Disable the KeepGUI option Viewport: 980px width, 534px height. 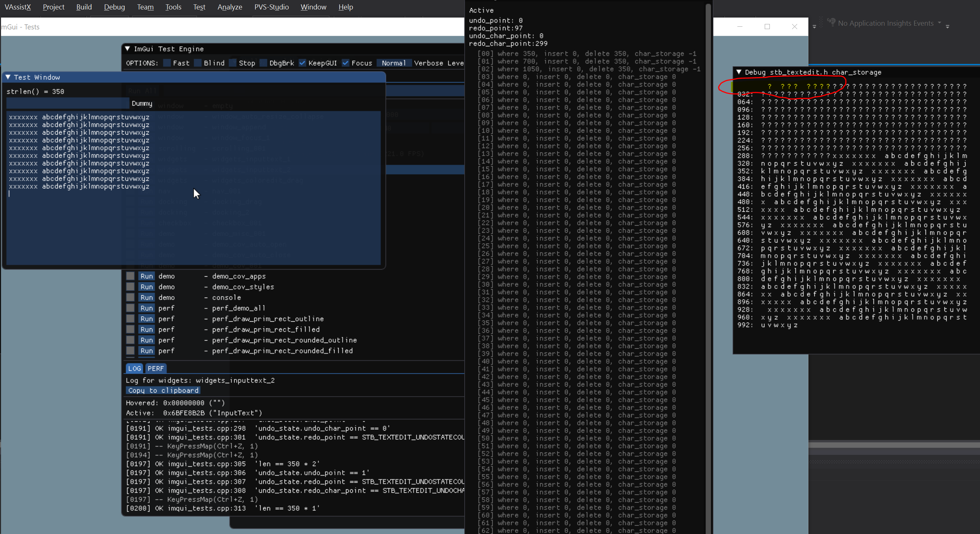click(x=302, y=63)
